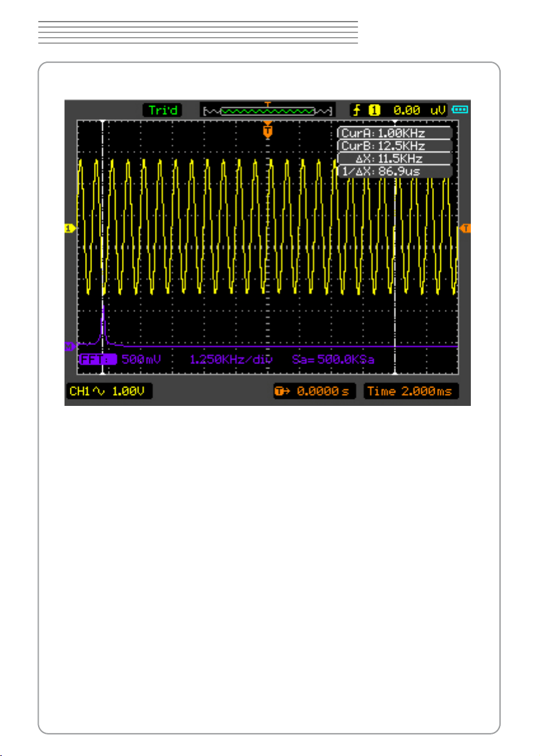
Task: Click the ΔX 11.5KHz delta readout
Action: (394, 159)
